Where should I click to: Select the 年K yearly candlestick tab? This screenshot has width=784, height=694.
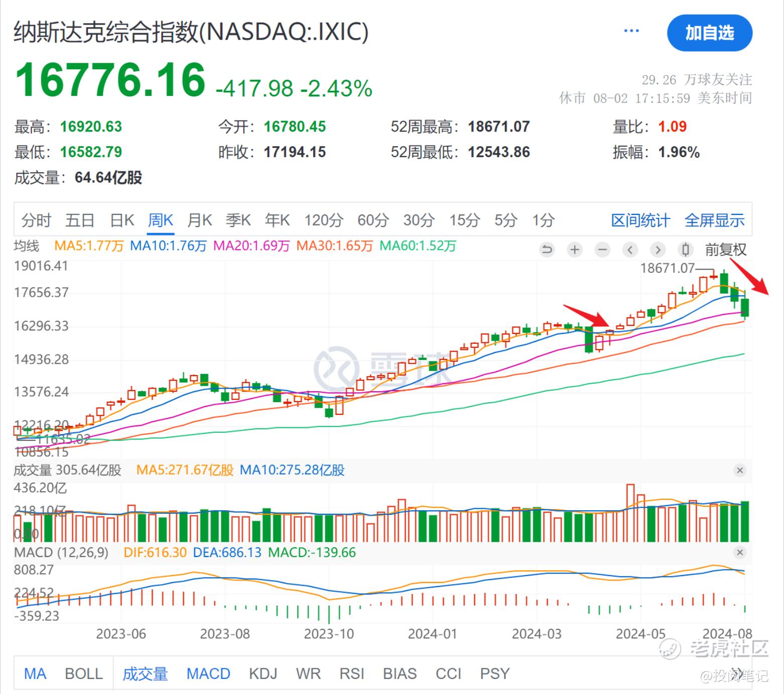[277, 220]
